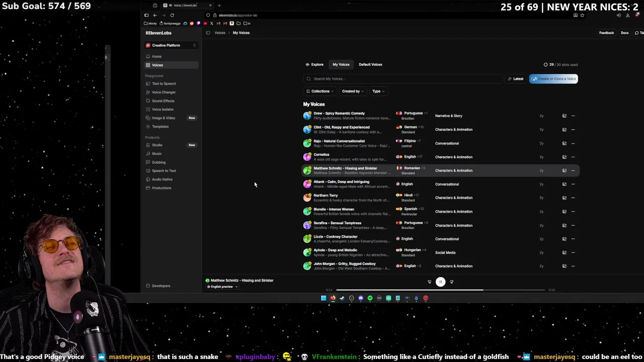The height and width of the screenshot is (362, 644).
Task: Expand the Type filter dropdown
Action: [x=378, y=91]
